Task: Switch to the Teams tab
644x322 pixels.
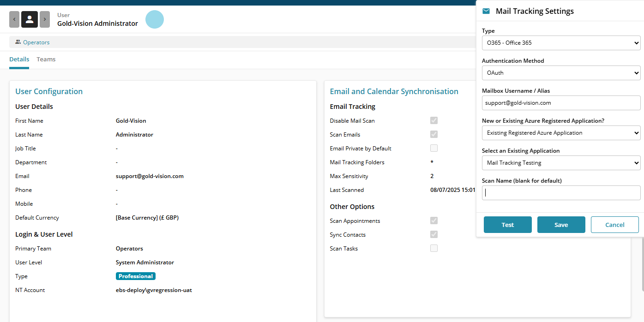Action: (46, 60)
